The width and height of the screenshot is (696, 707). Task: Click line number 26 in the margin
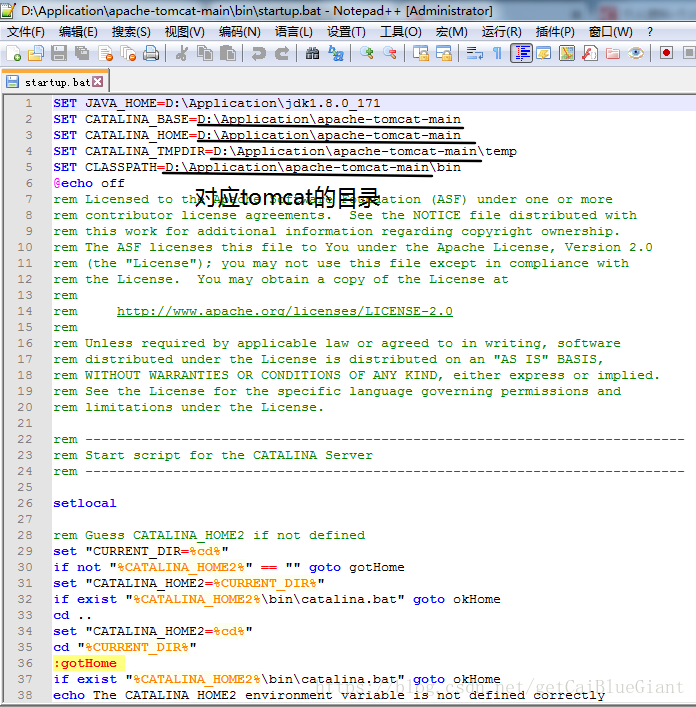[25, 503]
